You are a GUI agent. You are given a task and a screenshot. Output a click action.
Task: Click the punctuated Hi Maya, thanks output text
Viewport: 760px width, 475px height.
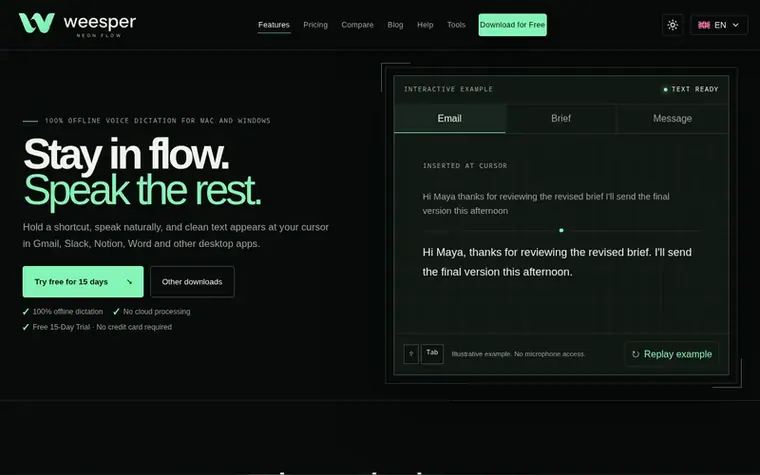[557, 262]
